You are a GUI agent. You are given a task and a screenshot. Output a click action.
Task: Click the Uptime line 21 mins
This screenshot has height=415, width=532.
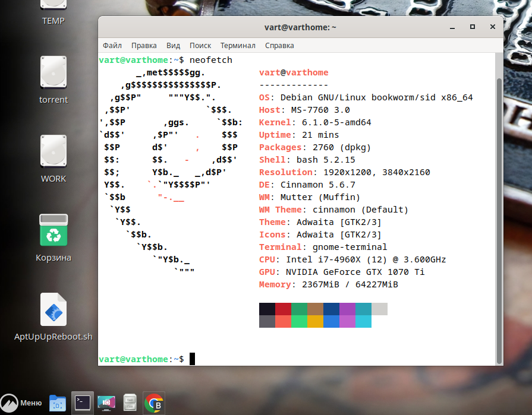coord(299,135)
